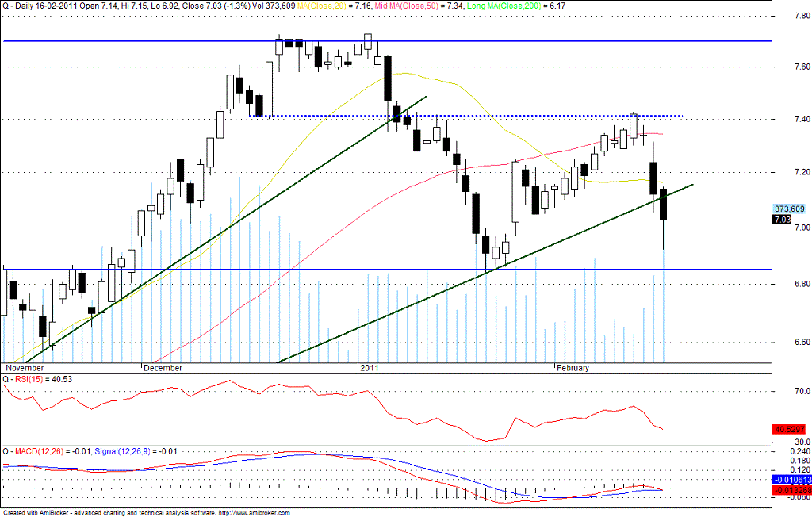Screen dimensions: 812x517
Task: Click the 7.40 price axis label
Action: tap(801, 119)
